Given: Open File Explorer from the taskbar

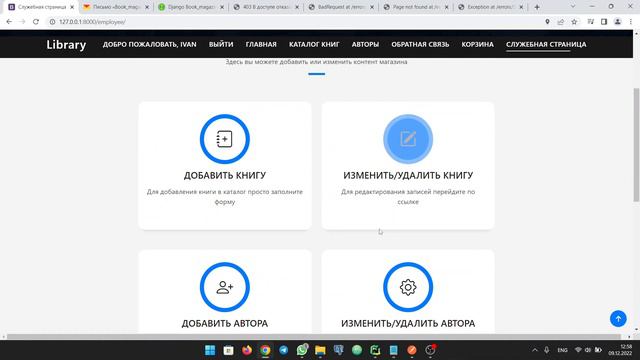Looking at the screenshot, I should 320,350.
